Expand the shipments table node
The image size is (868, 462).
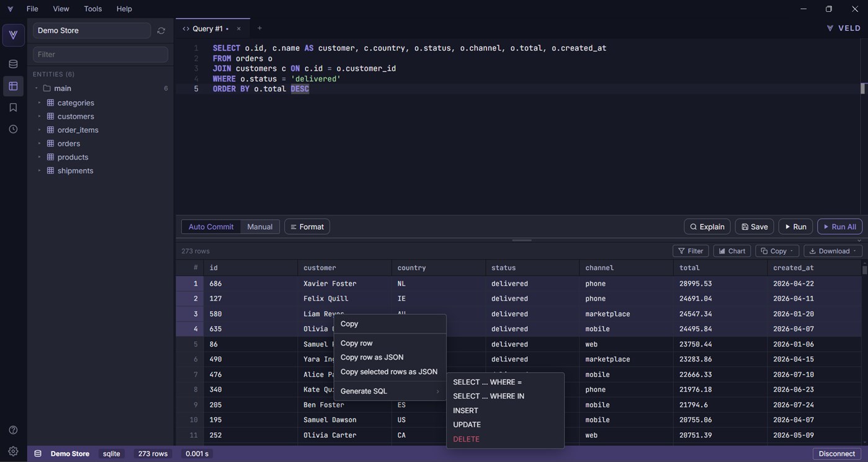(39, 171)
